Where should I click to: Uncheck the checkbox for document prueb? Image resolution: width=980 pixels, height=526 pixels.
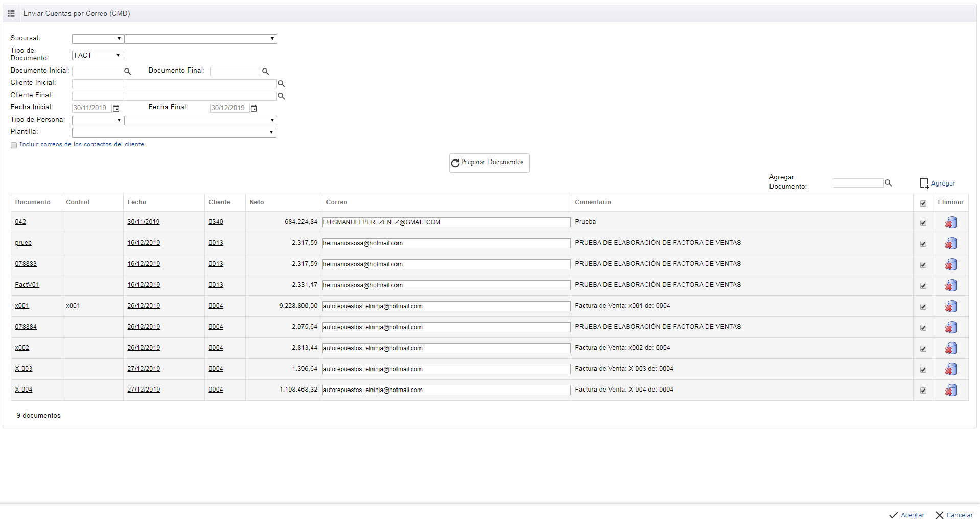click(x=923, y=244)
